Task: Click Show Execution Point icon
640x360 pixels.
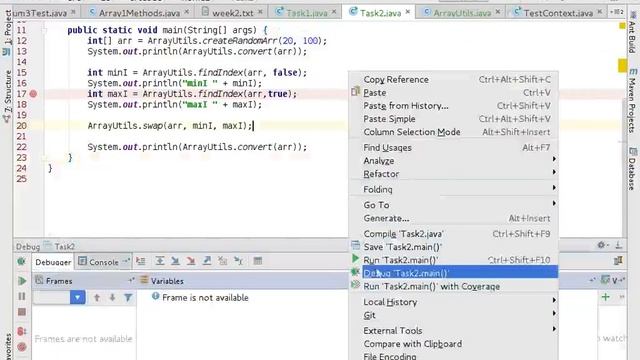Action: pyautogui.click(x=141, y=261)
